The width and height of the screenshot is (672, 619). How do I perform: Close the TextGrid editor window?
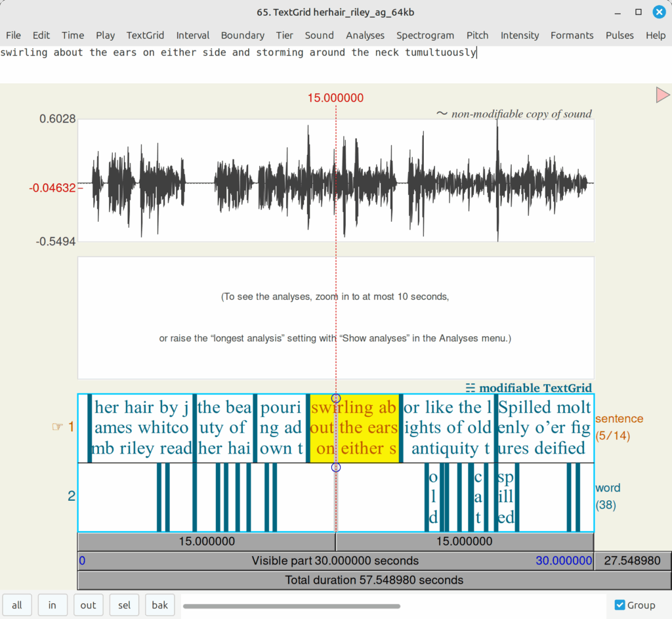[658, 12]
